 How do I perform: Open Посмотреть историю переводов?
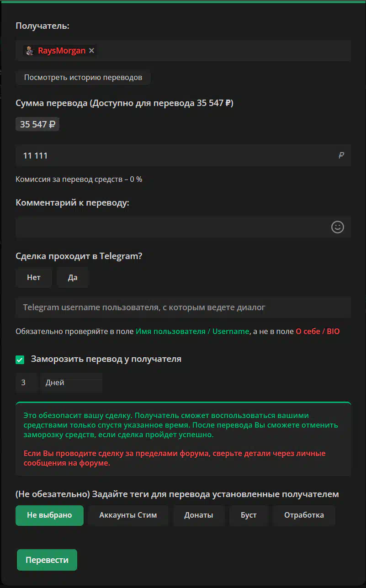click(x=83, y=77)
